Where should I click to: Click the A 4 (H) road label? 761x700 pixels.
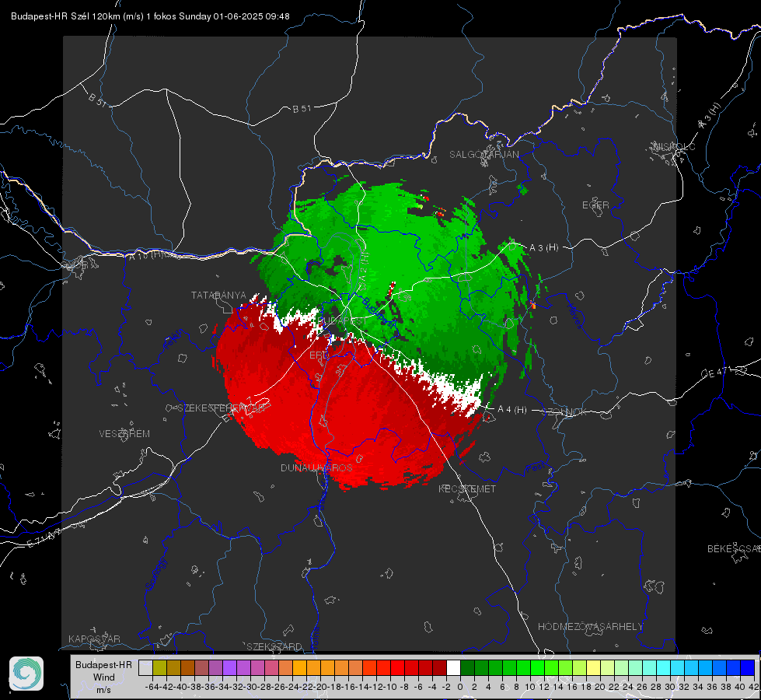pyautogui.click(x=512, y=410)
